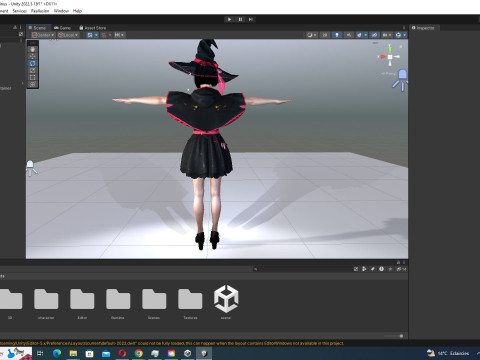The image size is (480, 360).
Task: Open the Inspector tab
Action: (424, 28)
